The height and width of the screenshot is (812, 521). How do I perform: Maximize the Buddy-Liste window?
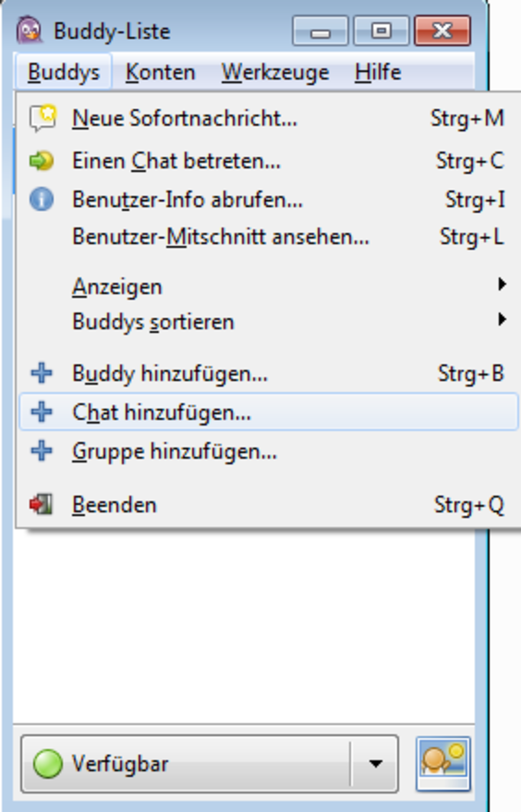click(x=381, y=30)
